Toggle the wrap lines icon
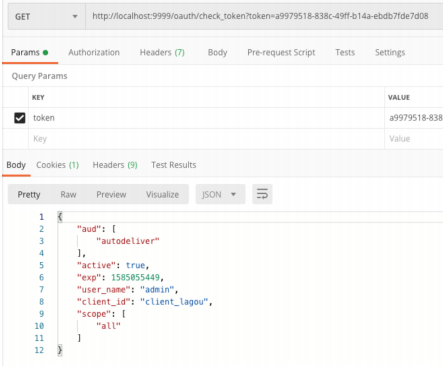Viewport: 443px width, 366px height. [262, 194]
